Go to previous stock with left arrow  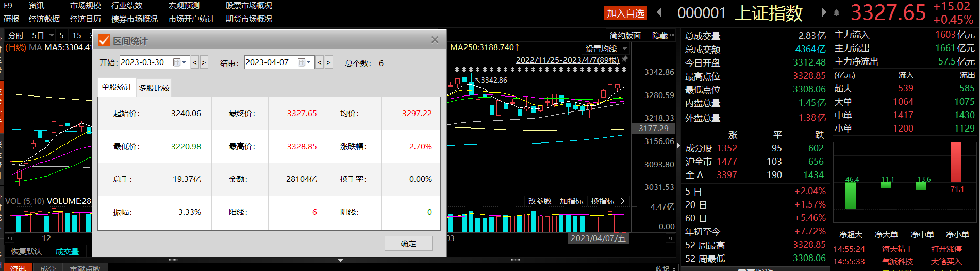pyautogui.click(x=659, y=12)
